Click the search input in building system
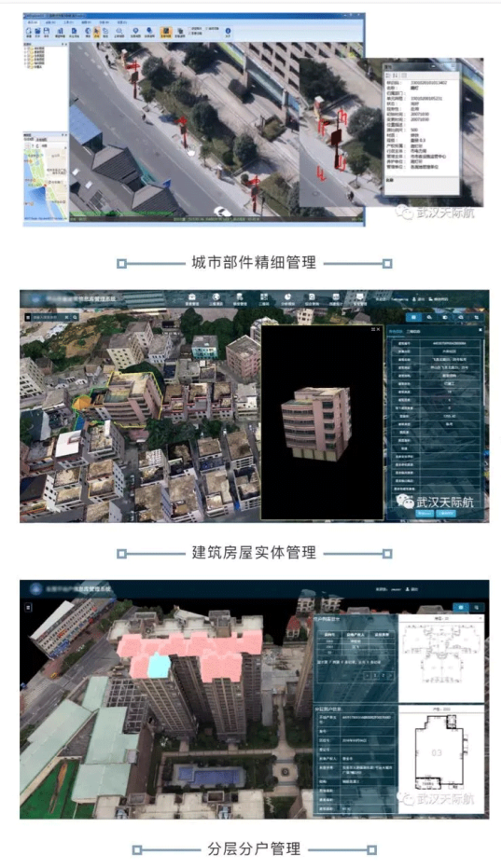 point(48,317)
